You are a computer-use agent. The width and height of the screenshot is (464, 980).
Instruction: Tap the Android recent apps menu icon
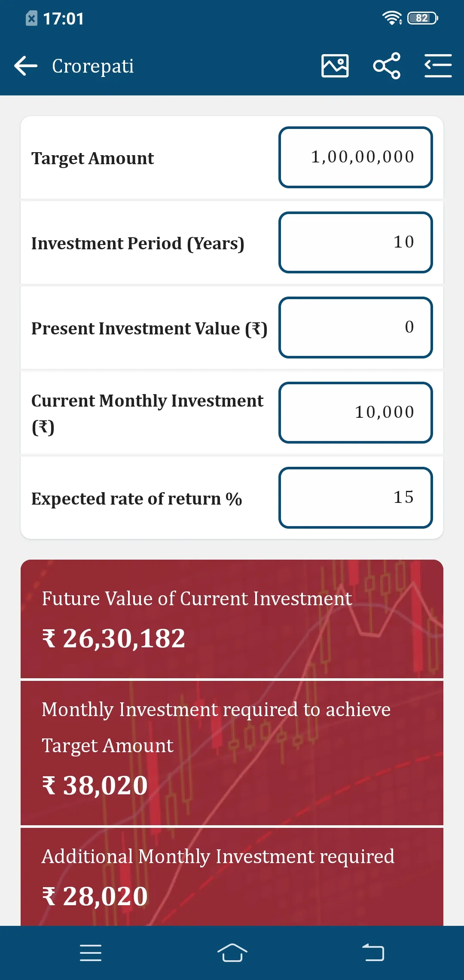91,953
